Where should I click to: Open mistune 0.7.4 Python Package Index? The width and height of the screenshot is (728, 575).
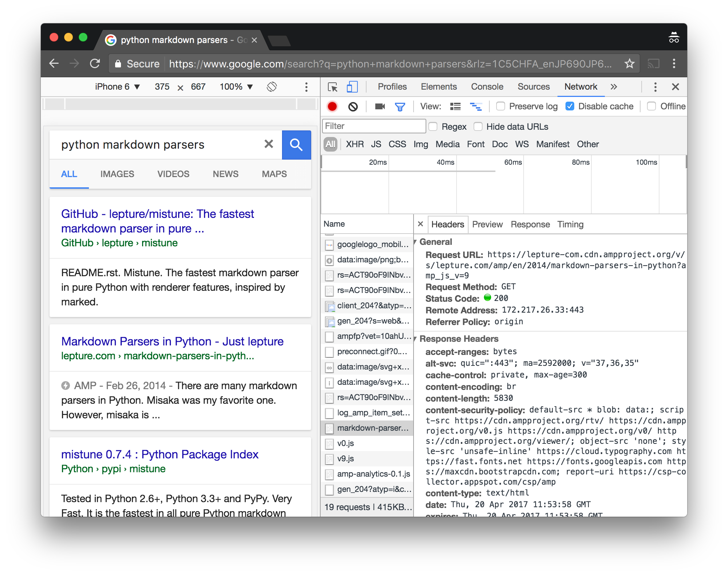[x=160, y=454]
